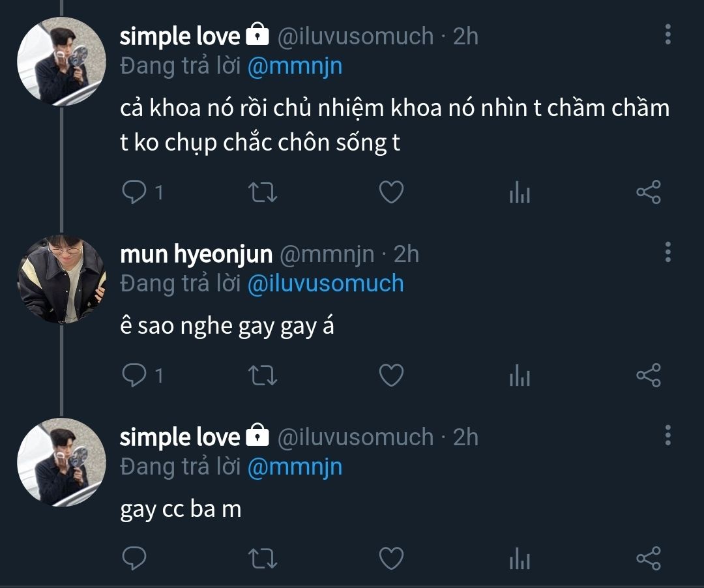Reply to mun hyeonjun's tweet
This screenshot has height=588, width=704.
(x=134, y=375)
